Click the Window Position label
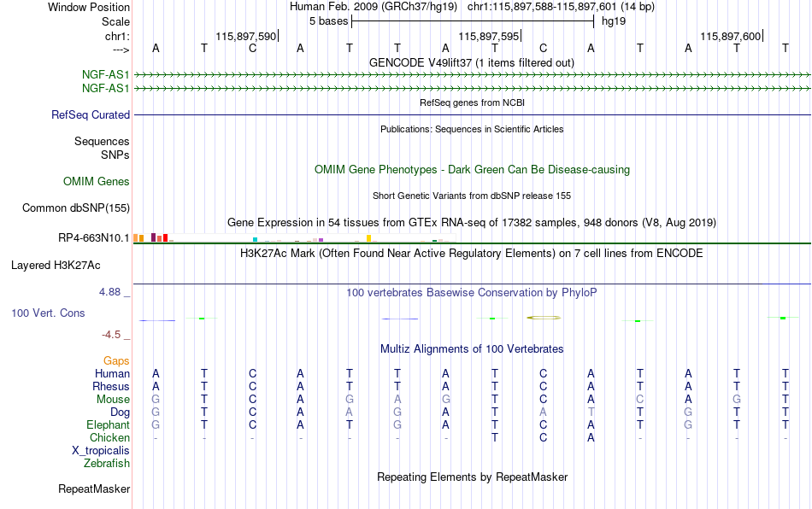Viewport: 812px width, 509px height. click(89, 7)
